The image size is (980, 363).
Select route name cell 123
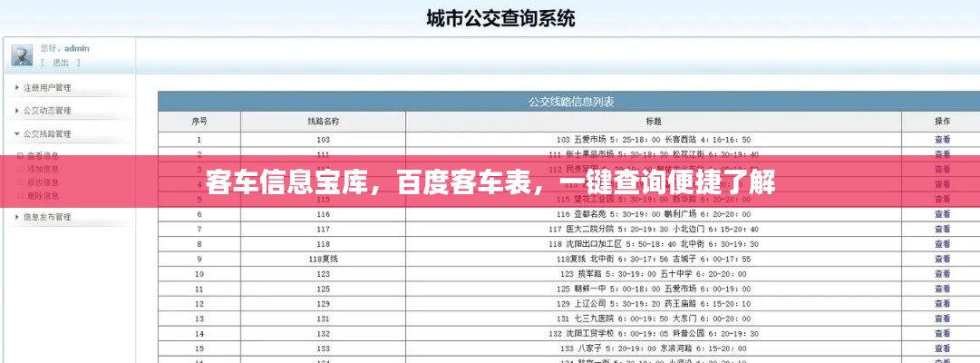point(323,274)
